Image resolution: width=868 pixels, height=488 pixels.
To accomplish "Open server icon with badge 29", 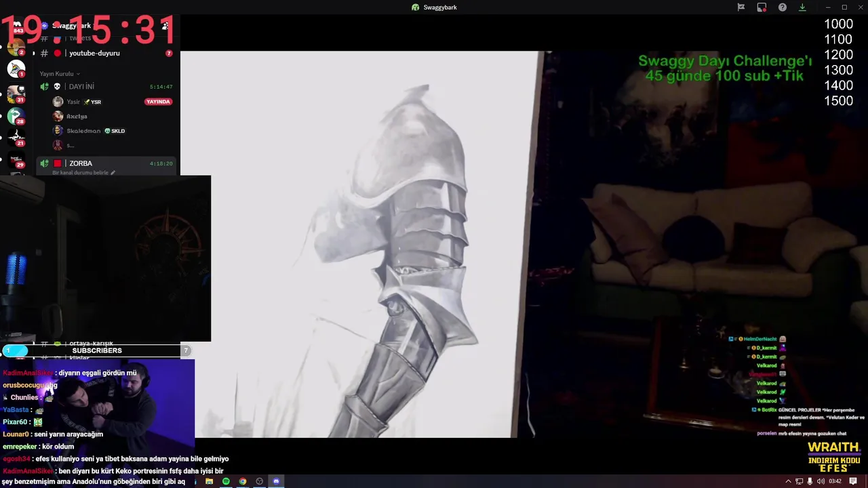I will [16, 160].
